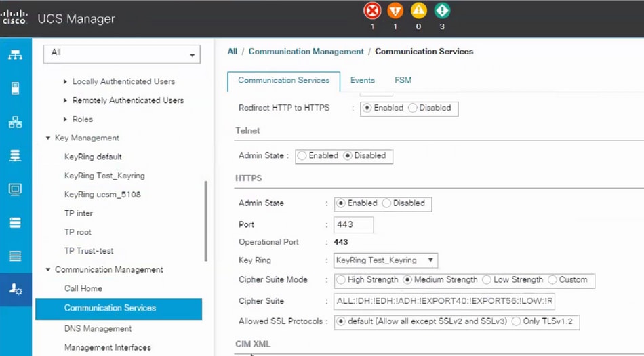Choose default allowed SSL protocols option

[340, 321]
